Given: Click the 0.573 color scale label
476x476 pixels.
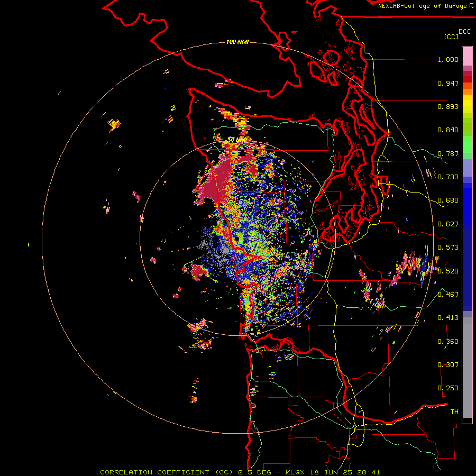Looking at the screenshot, I should point(448,248).
